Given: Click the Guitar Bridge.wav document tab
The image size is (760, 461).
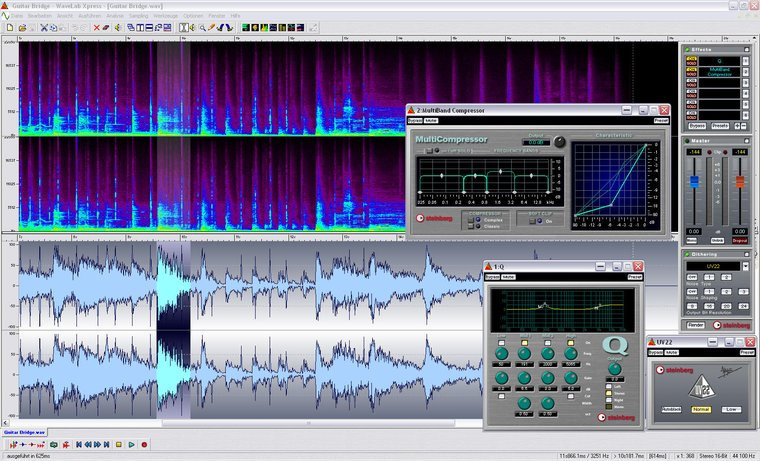Looking at the screenshot, I should 24,431.
